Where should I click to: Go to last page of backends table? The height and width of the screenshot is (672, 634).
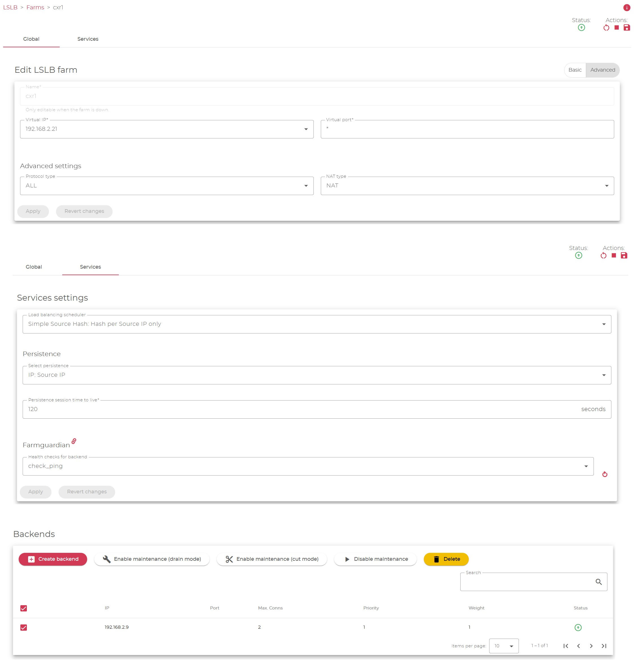point(604,646)
